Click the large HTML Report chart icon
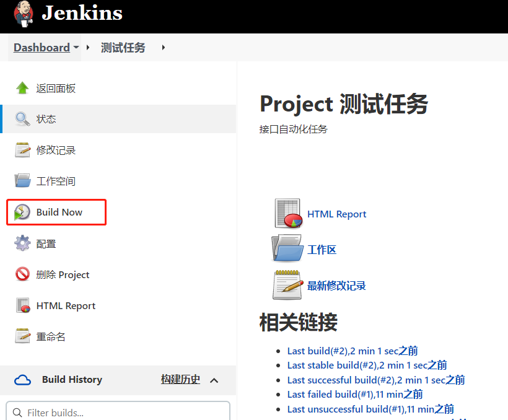 click(x=288, y=213)
